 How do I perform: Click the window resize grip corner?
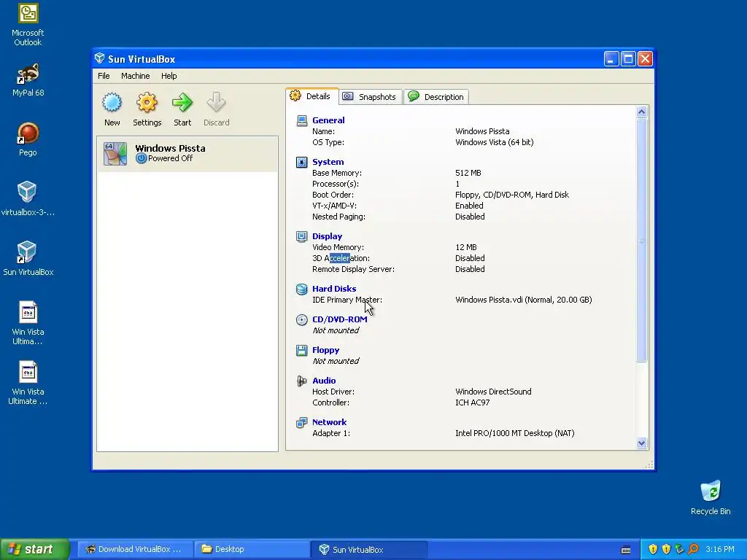pos(649,464)
